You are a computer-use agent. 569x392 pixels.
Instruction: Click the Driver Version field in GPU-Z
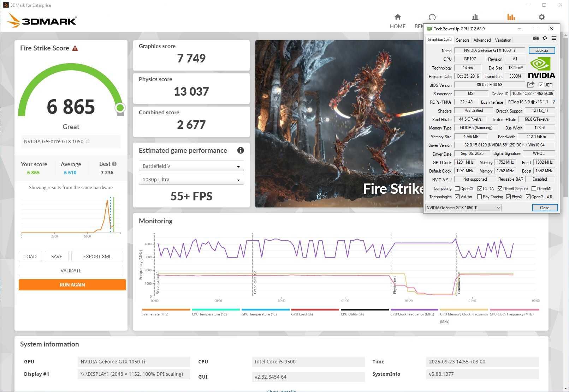click(x=504, y=145)
